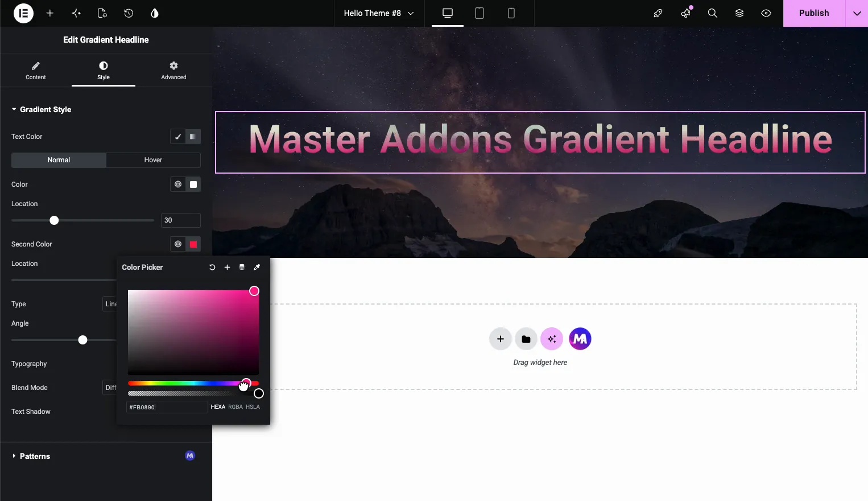The image size is (868, 501).
Task: Open site theme style droplet icon
Action: (x=155, y=13)
